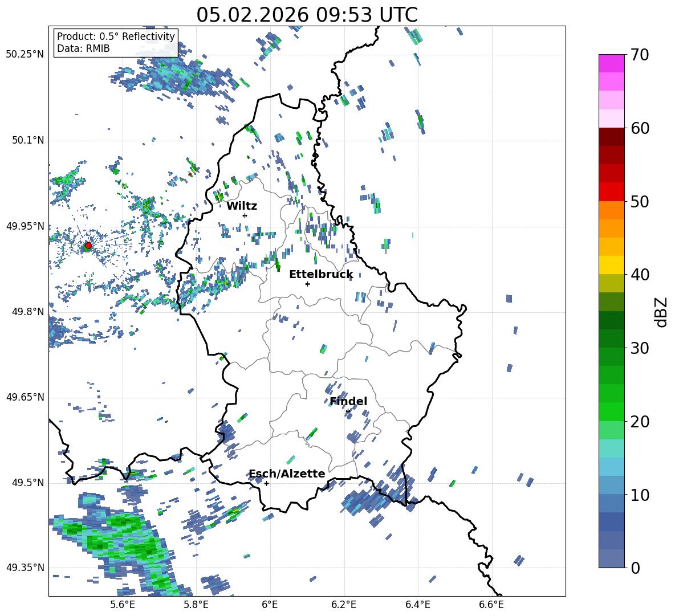
Task: Click the red radar site marker dot
Action: tap(88, 245)
